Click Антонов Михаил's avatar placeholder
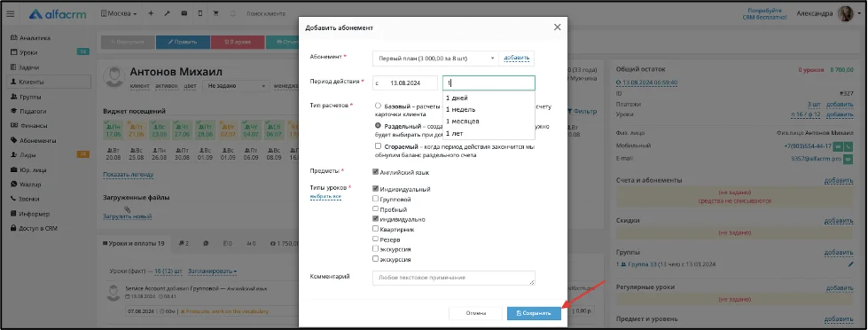Viewport: 868px width, 330px height. 113,76
